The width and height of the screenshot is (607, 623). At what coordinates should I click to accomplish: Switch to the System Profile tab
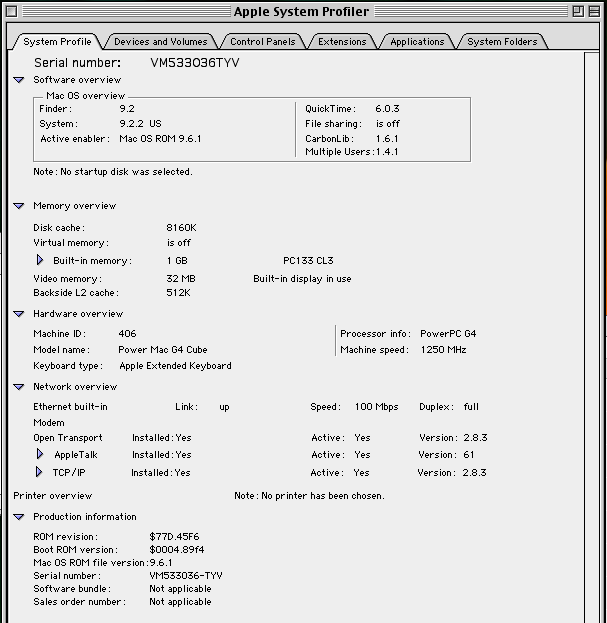56,42
